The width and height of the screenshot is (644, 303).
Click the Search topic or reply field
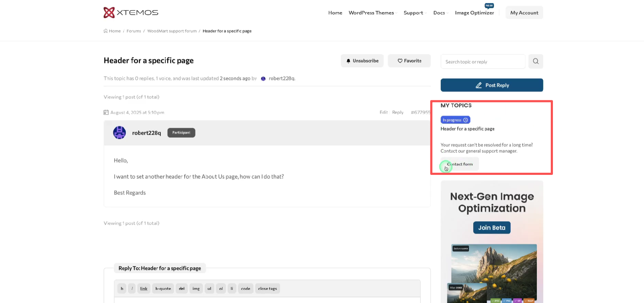coord(483,62)
